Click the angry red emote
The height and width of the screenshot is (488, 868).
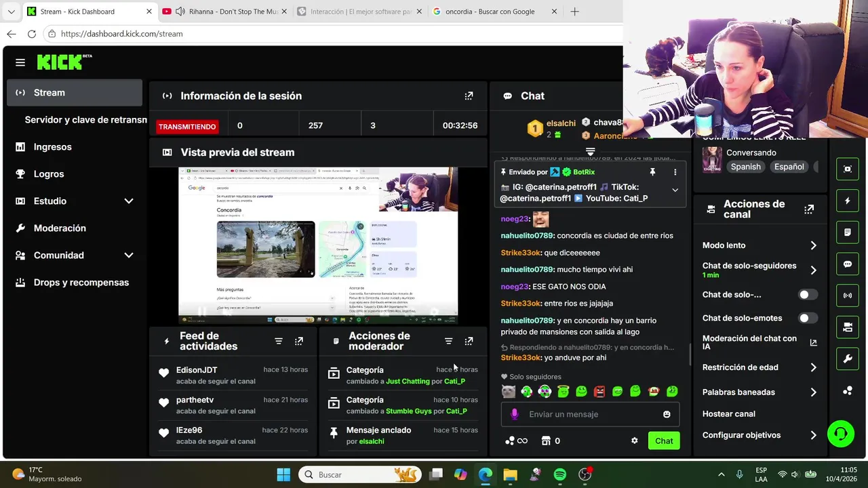599,391
